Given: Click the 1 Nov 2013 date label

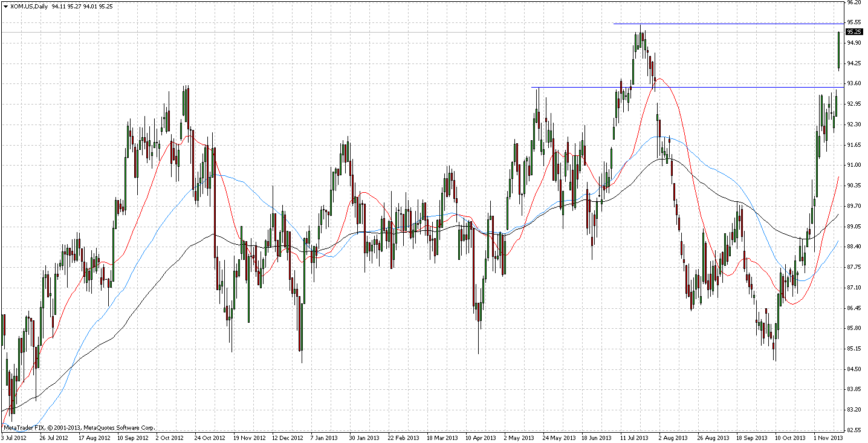Looking at the screenshot, I should 828,437.
